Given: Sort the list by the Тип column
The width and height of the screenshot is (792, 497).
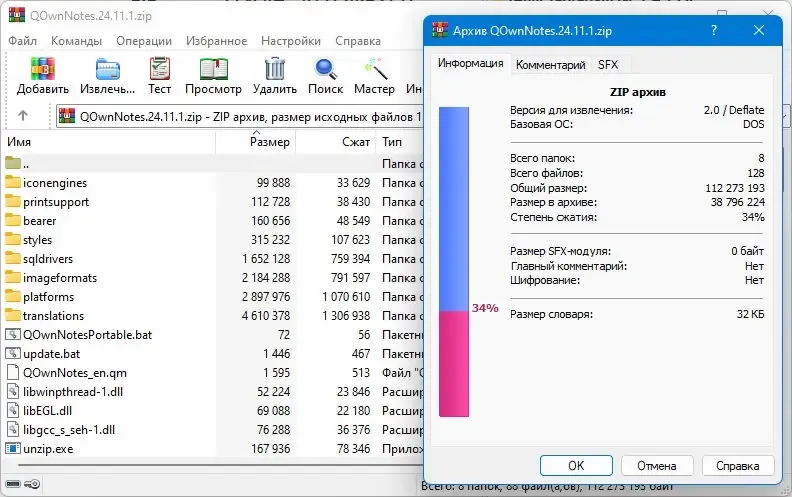Looking at the screenshot, I should click(400, 142).
